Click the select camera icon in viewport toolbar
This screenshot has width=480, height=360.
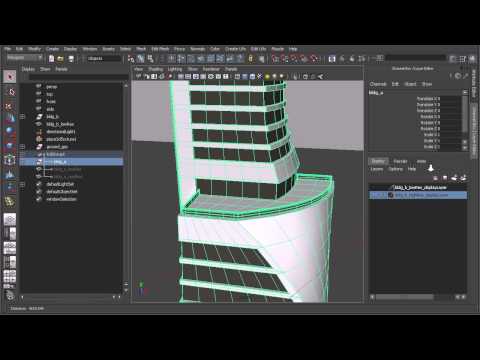(x=139, y=77)
